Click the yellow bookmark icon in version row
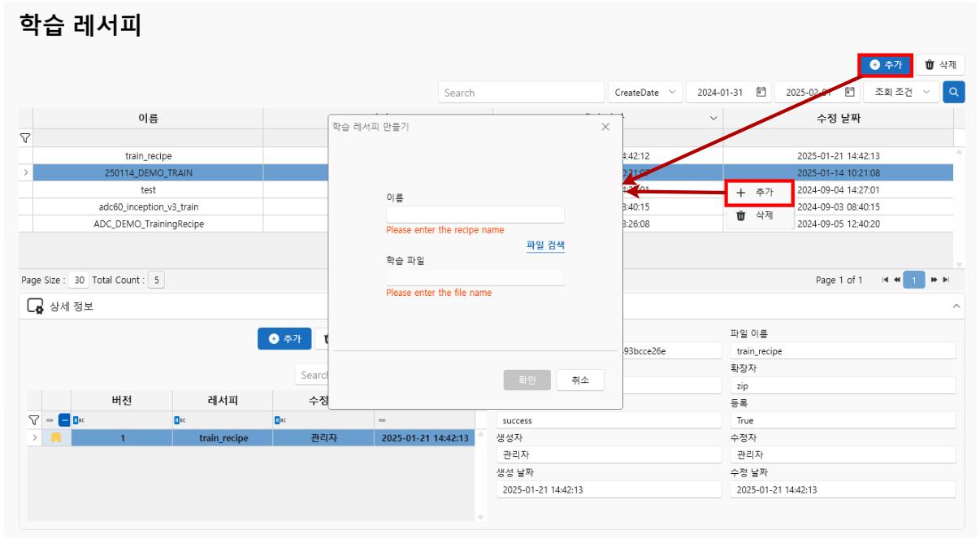This screenshot has height=543, width=980. [56, 438]
